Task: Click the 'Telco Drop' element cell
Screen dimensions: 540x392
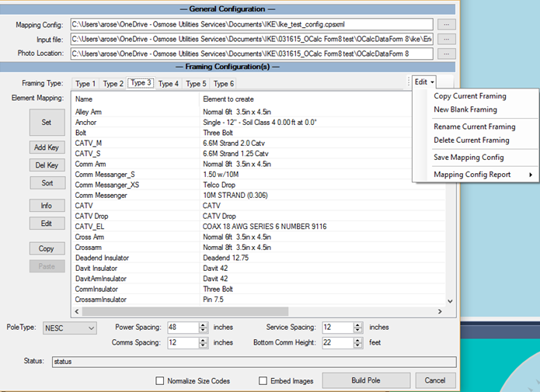Action: (x=219, y=185)
